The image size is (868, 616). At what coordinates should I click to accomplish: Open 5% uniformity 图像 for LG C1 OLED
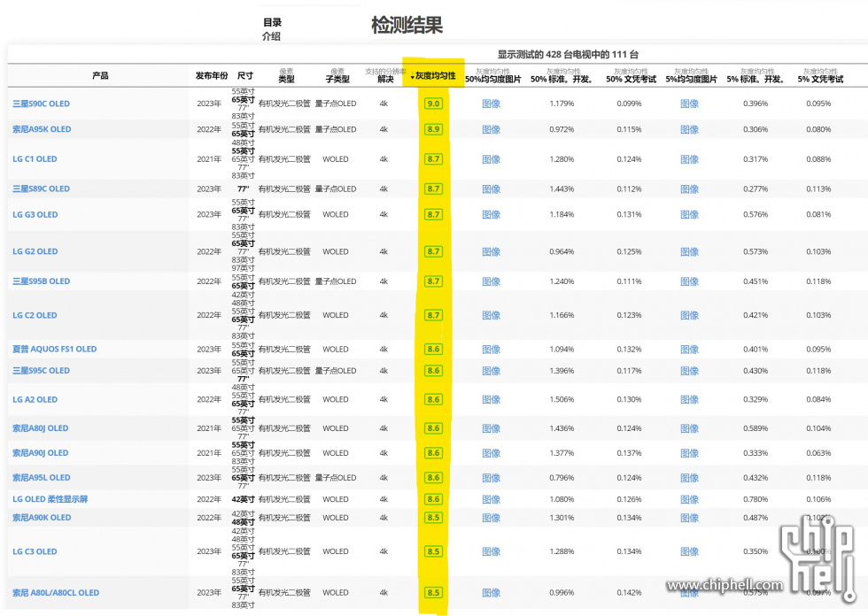click(x=690, y=159)
